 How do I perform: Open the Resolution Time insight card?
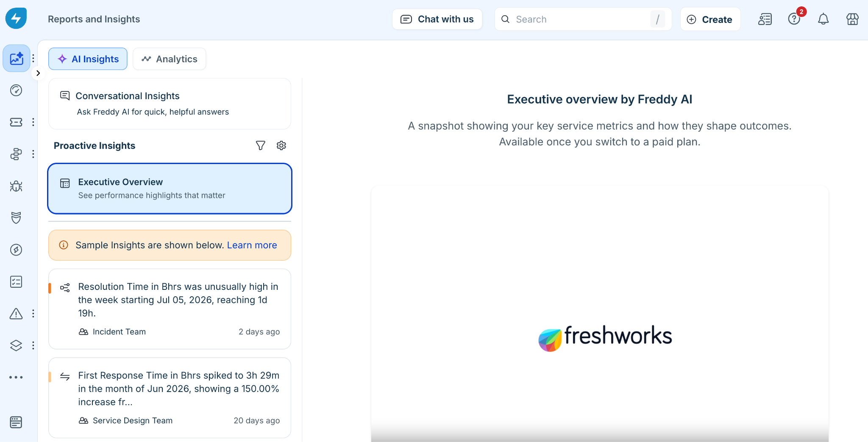pos(170,309)
